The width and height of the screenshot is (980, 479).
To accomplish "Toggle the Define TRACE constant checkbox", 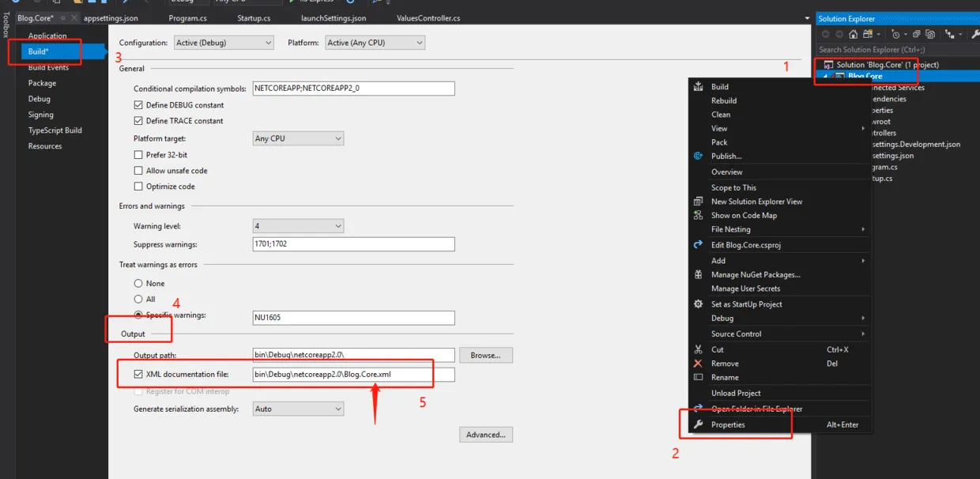I will coord(138,121).
